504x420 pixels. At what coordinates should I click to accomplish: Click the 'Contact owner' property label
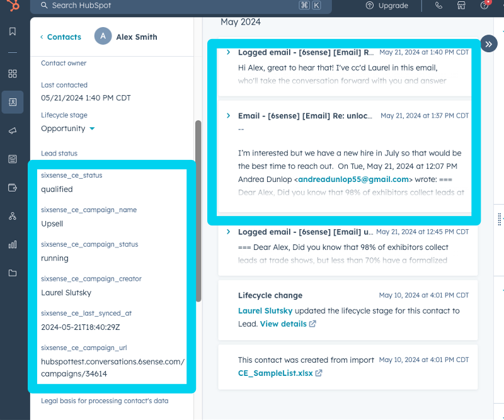coord(64,63)
